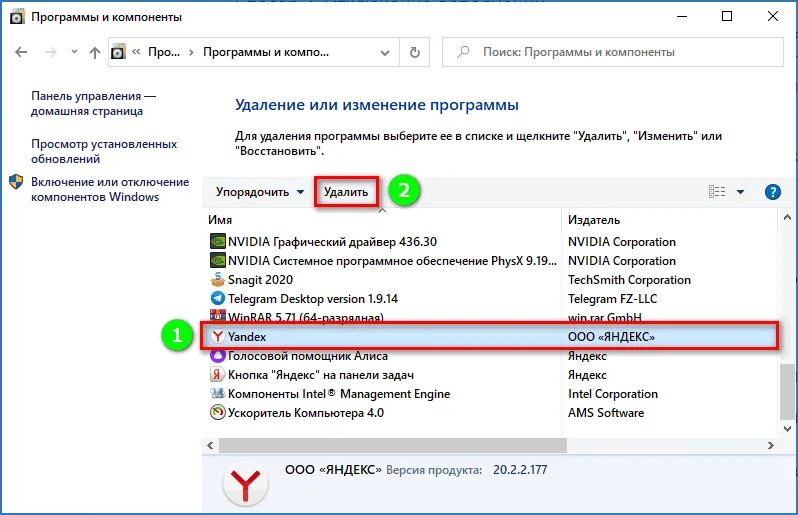Click the large Yandex logo in details pane

click(245, 484)
